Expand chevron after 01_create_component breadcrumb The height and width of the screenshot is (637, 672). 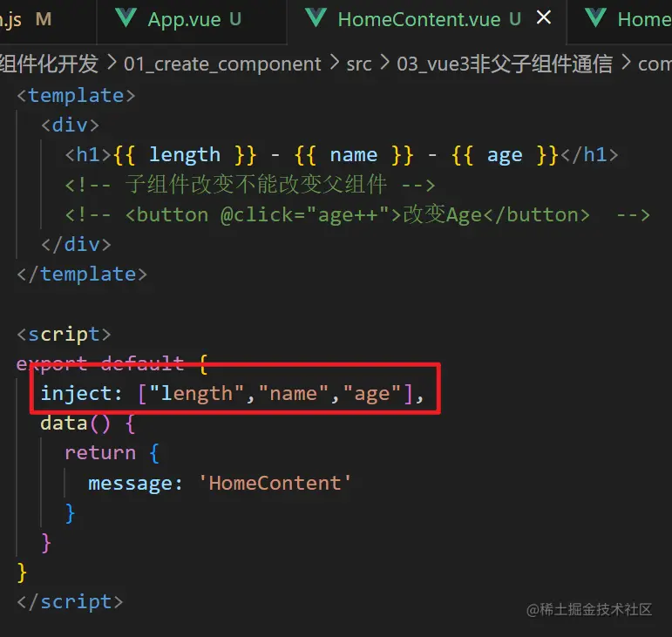point(335,64)
